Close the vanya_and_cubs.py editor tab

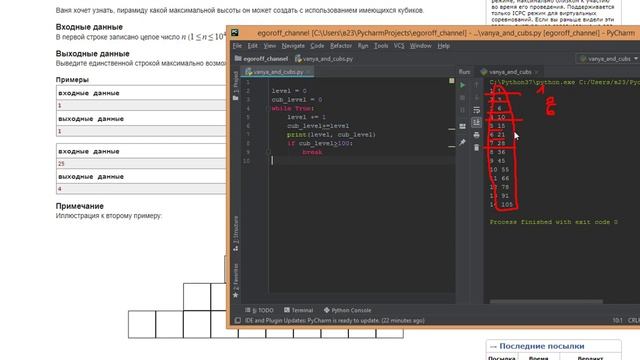pyautogui.click(x=309, y=72)
